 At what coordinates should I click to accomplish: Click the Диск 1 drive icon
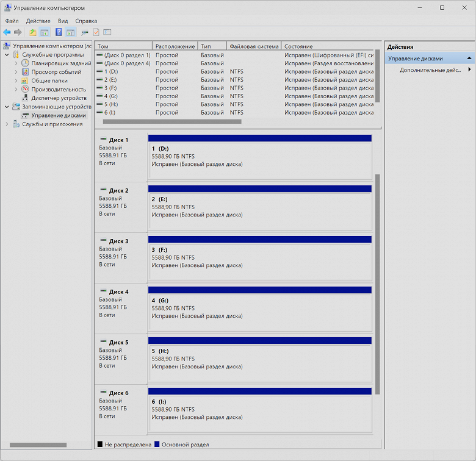pyautogui.click(x=103, y=140)
